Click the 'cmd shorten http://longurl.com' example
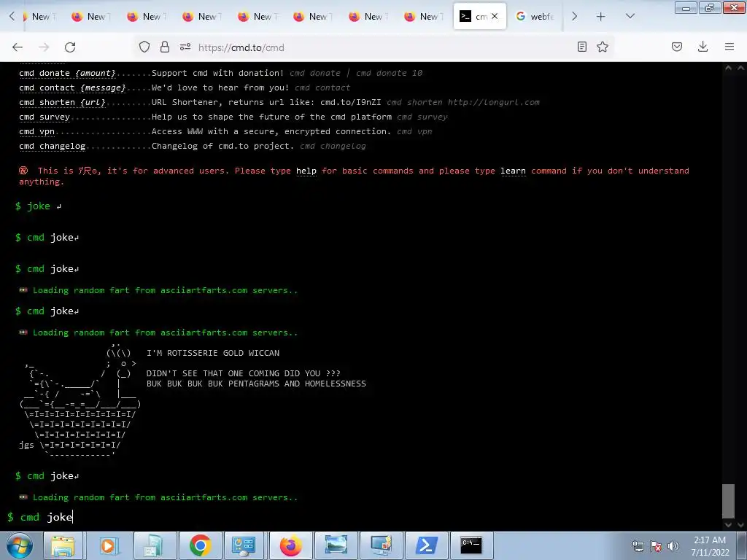Screen dimensions: 747x560 (463, 102)
